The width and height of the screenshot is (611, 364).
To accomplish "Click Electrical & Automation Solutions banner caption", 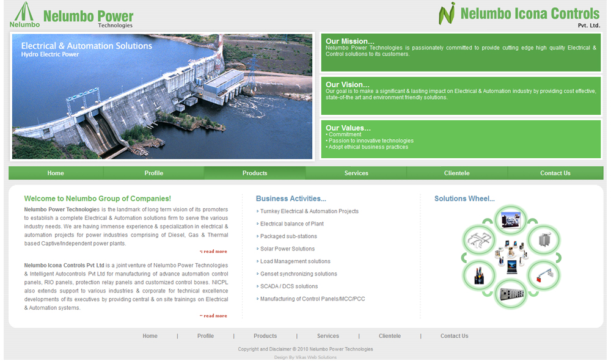I will pyautogui.click(x=87, y=46).
